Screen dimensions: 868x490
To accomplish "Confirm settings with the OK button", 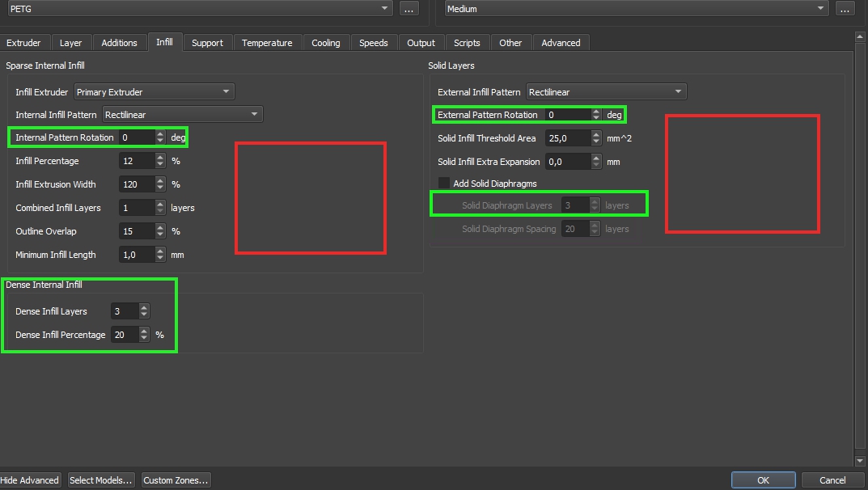I will click(763, 480).
